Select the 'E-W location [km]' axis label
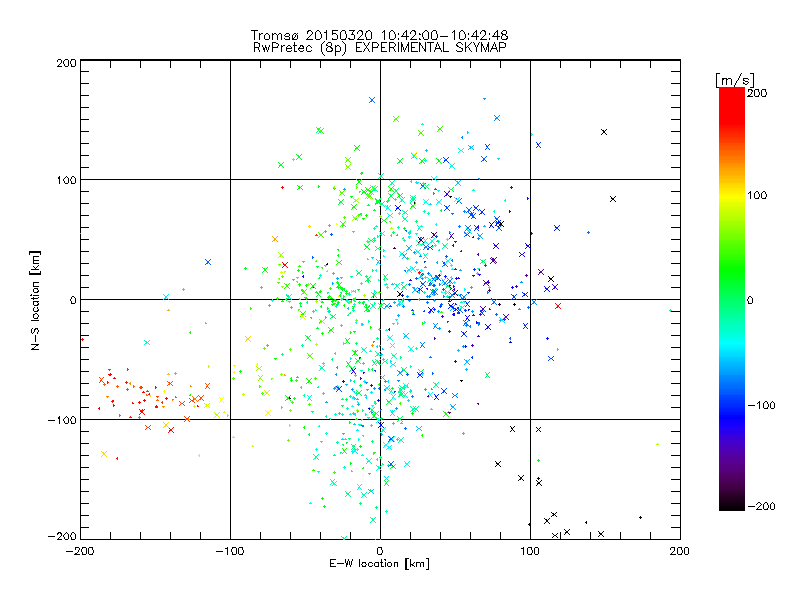This screenshot has width=800, height=600. point(379,564)
